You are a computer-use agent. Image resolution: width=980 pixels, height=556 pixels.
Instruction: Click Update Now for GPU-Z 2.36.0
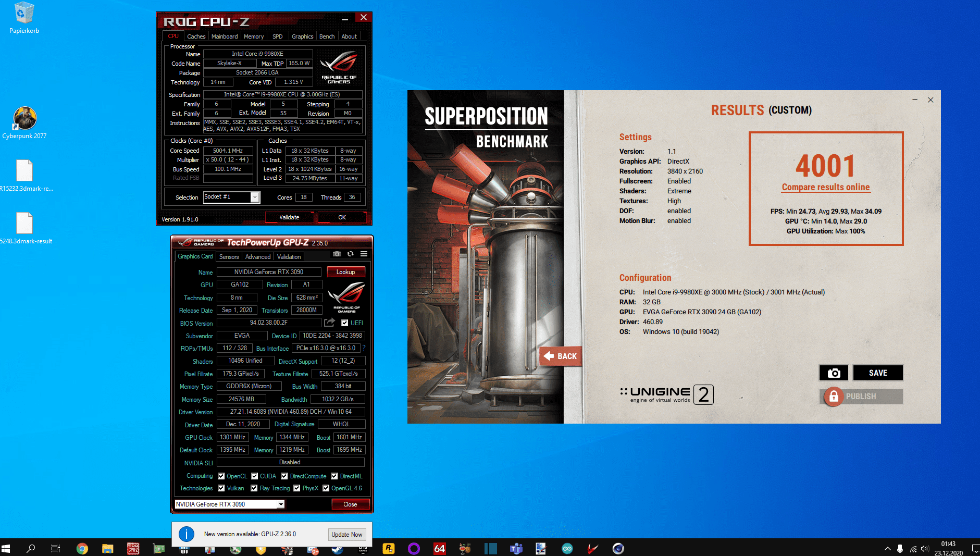click(x=346, y=535)
